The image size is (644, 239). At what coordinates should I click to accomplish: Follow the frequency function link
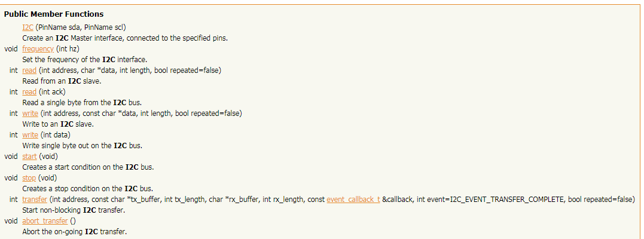(x=38, y=49)
